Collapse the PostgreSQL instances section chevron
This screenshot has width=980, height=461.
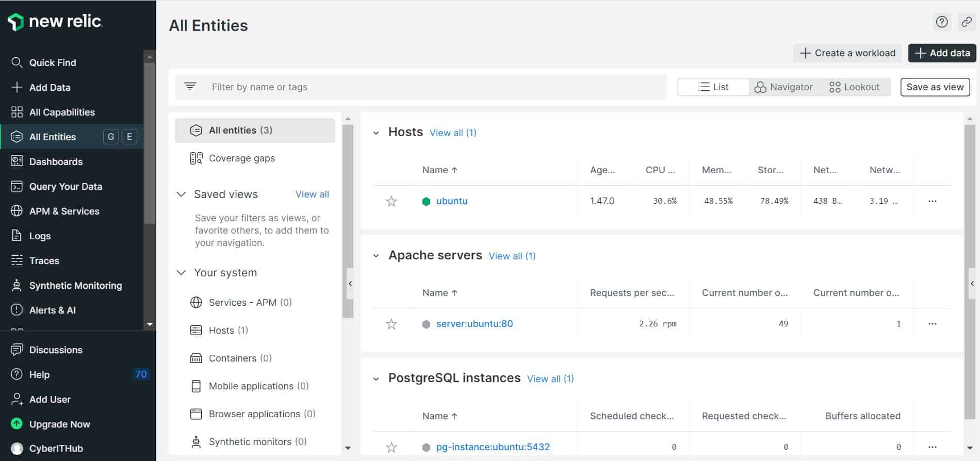pyautogui.click(x=376, y=379)
